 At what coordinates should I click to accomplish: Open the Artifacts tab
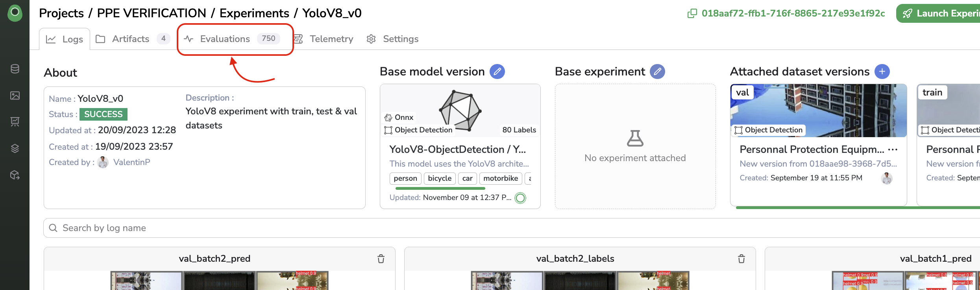tap(133, 39)
